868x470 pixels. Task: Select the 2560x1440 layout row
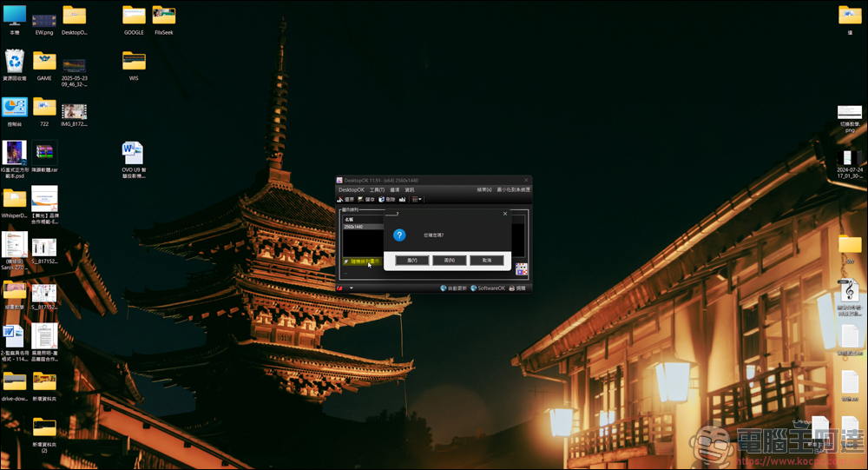pos(363,227)
